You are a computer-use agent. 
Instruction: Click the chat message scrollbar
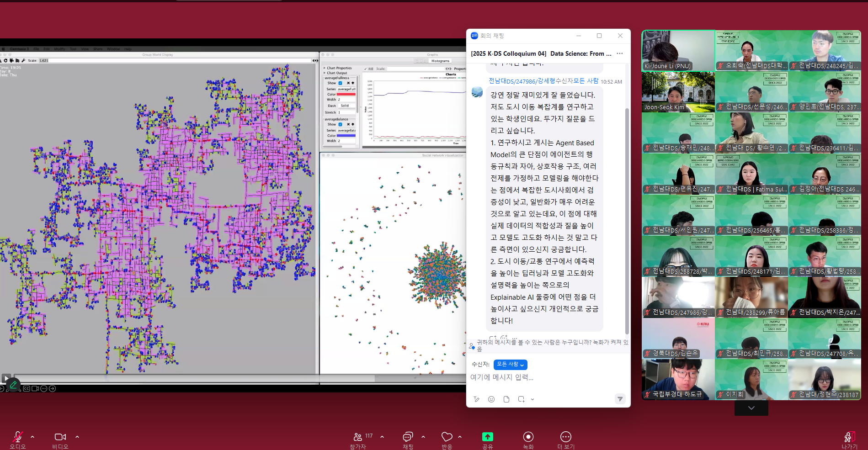627,222
